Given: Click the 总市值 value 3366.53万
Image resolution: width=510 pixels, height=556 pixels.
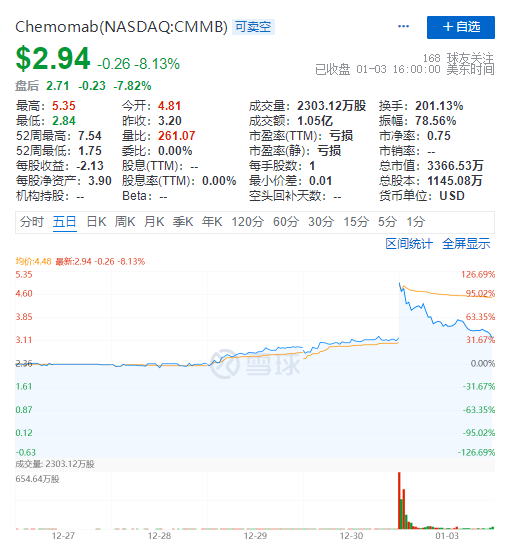Looking at the screenshot, I should tap(455, 166).
